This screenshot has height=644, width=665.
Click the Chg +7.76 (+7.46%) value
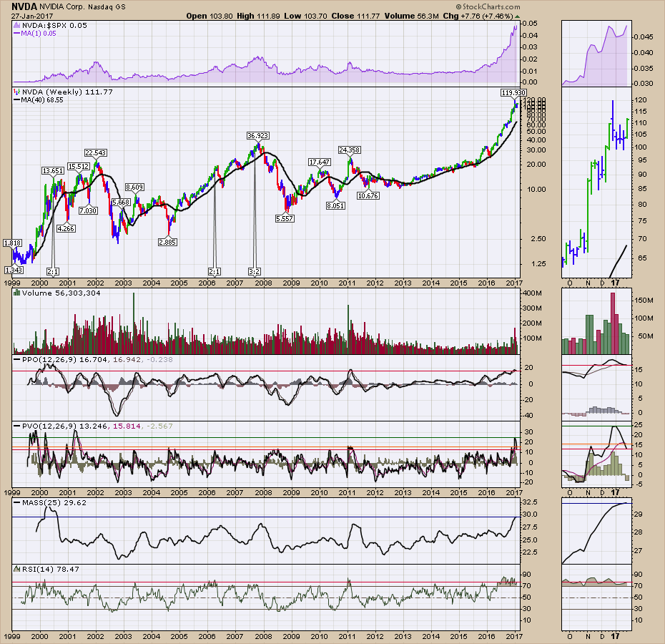click(x=478, y=16)
